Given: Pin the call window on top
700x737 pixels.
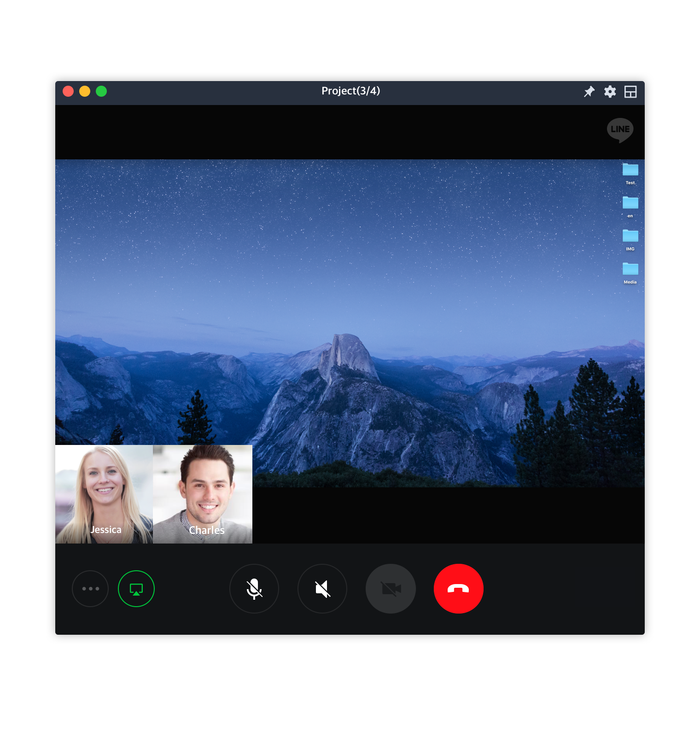Looking at the screenshot, I should click(589, 91).
